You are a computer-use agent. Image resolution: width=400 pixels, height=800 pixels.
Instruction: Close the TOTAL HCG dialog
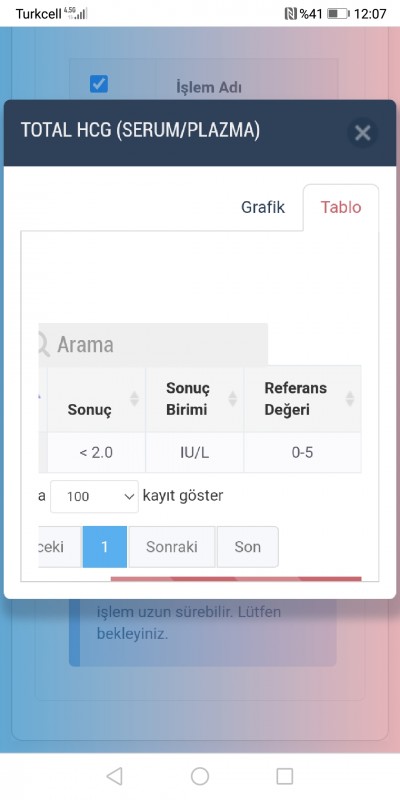(x=362, y=133)
